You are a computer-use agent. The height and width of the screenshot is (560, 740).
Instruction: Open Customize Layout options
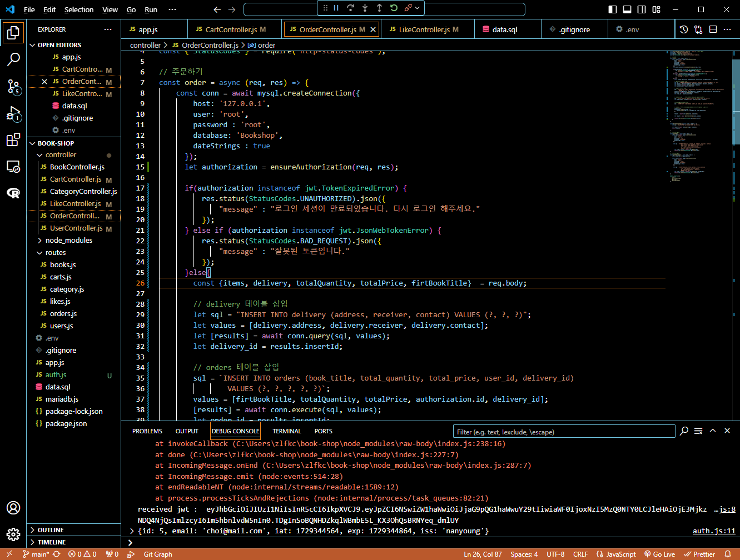point(657,9)
